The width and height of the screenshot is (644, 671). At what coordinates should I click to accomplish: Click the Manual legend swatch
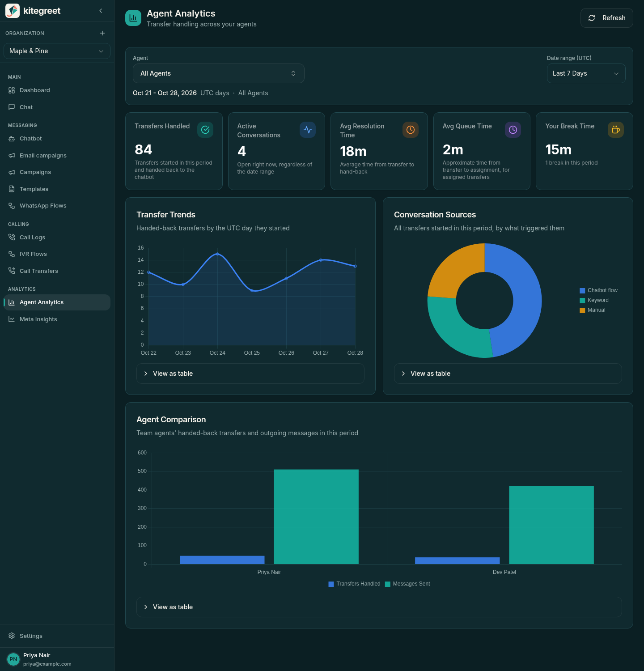(x=582, y=310)
